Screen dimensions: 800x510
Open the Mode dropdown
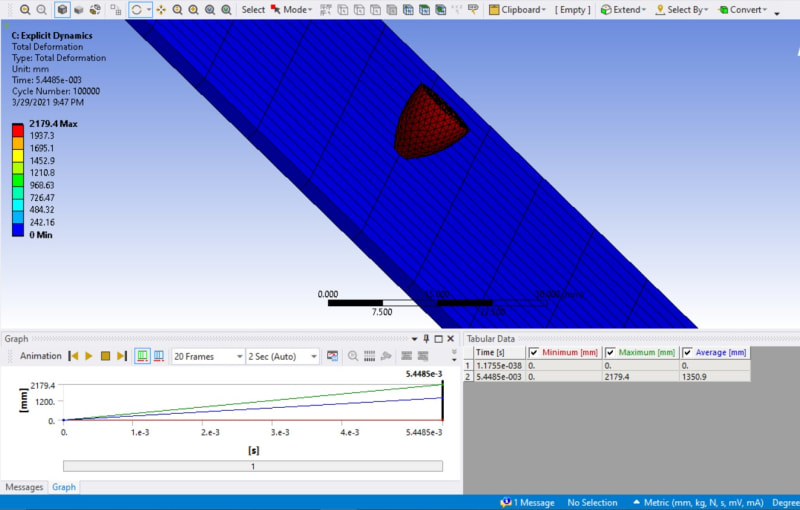coord(297,9)
